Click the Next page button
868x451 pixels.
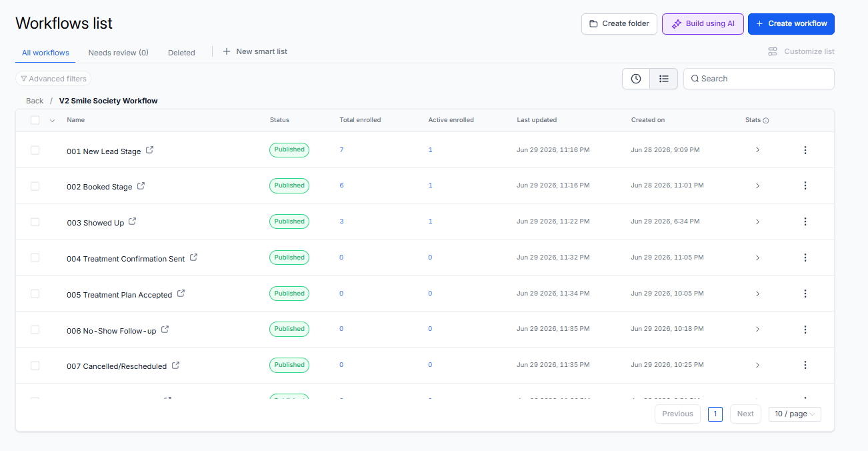point(745,414)
